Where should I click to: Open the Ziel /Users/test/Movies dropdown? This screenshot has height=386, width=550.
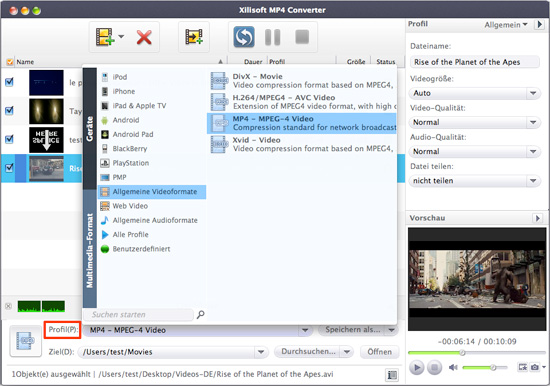(261, 352)
